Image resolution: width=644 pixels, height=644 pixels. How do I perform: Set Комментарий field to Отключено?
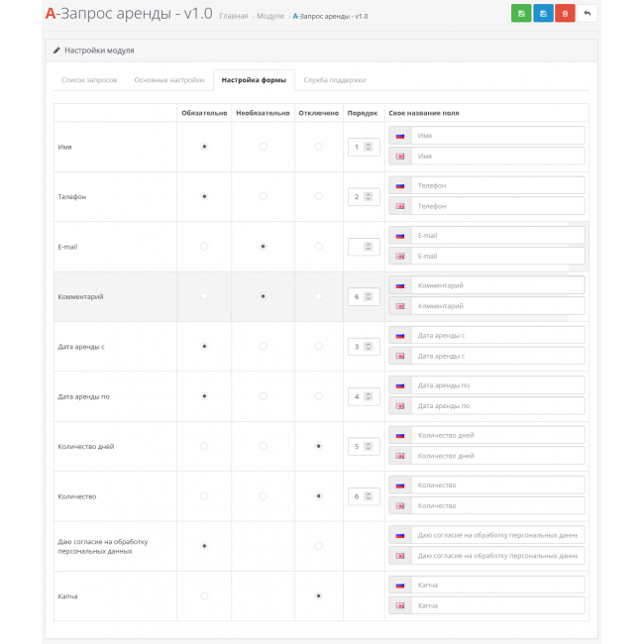pyautogui.click(x=318, y=296)
